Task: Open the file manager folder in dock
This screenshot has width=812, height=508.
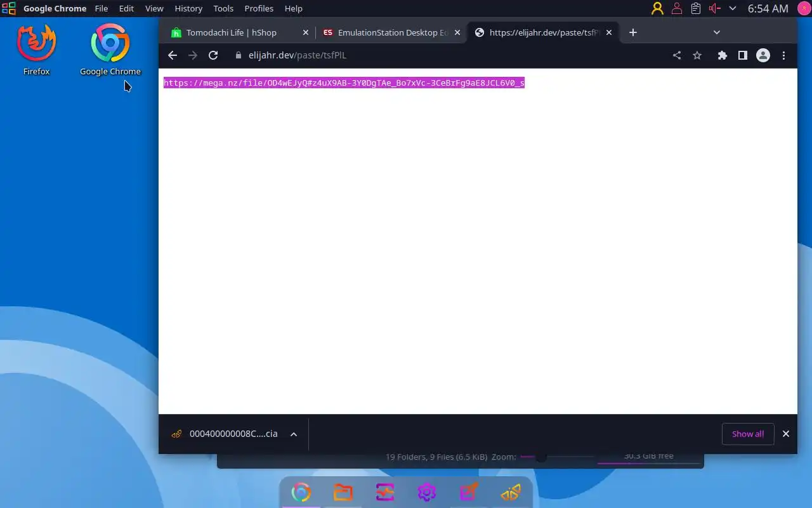Action: coord(343,492)
